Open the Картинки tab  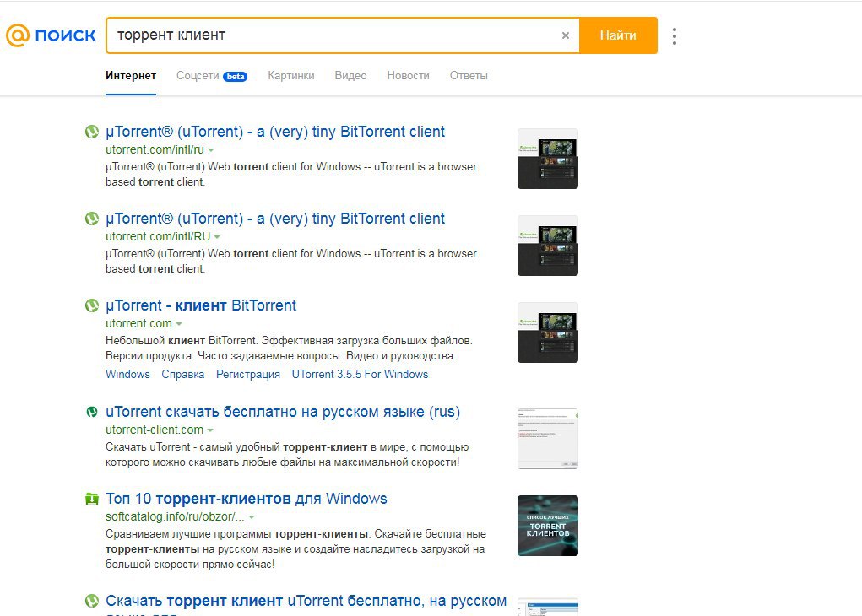(290, 76)
